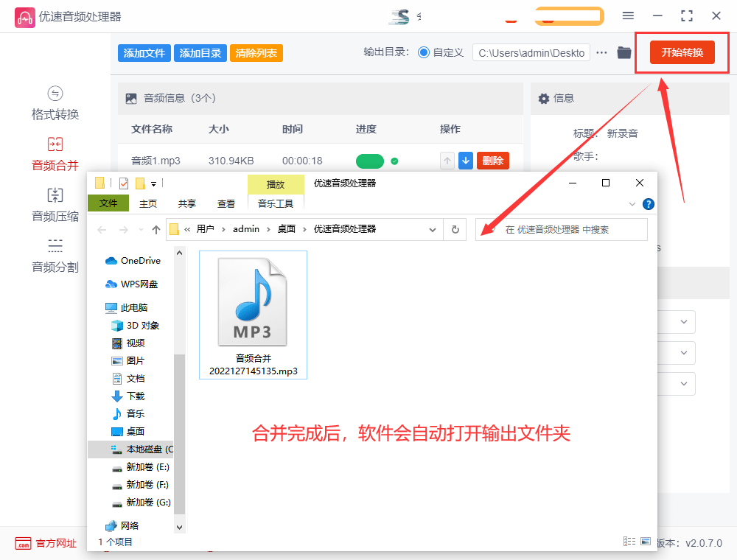Click 桌面 in the address breadcrumb
Viewport: 737px width, 560px height.
click(286, 229)
